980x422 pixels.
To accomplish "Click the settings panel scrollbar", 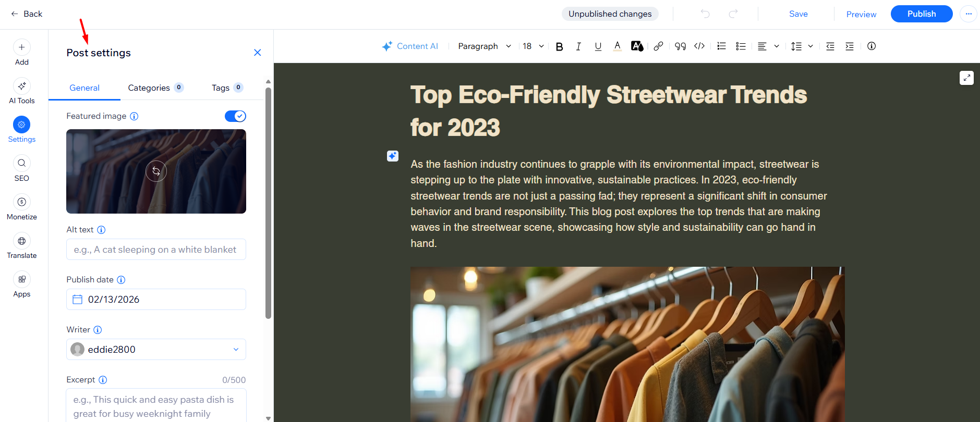I will click(268, 203).
